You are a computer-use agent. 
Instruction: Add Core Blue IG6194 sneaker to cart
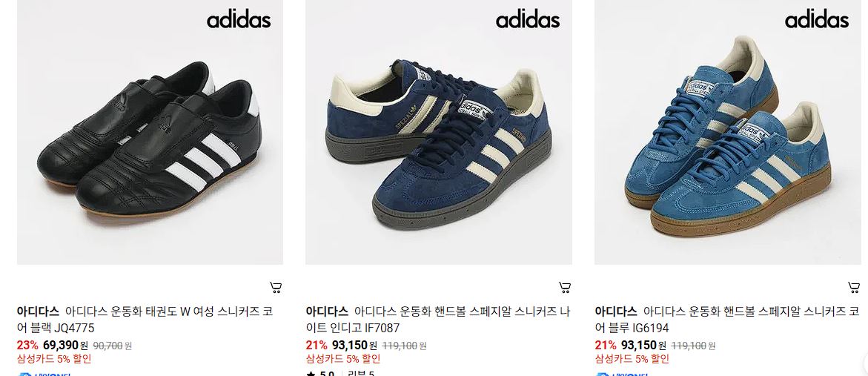[x=854, y=287]
